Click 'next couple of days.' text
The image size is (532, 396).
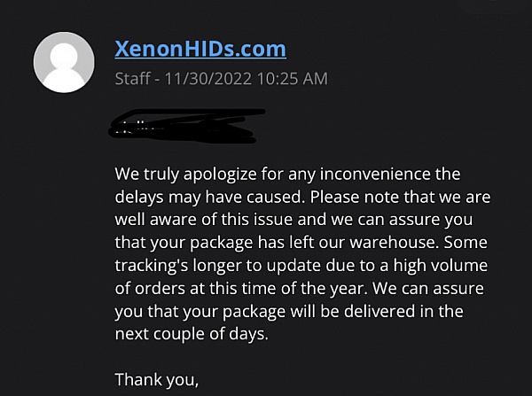click(192, 334)
